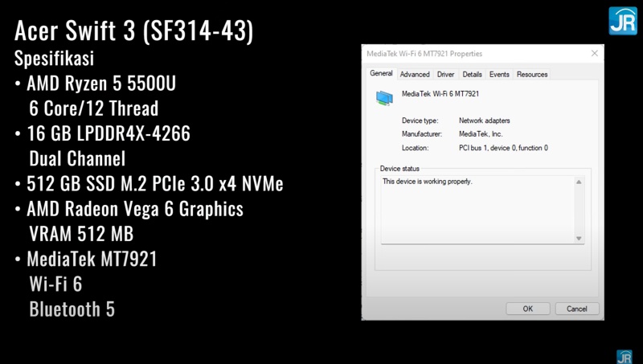Click the PCI bus Location value

click(x=503, y=148)
